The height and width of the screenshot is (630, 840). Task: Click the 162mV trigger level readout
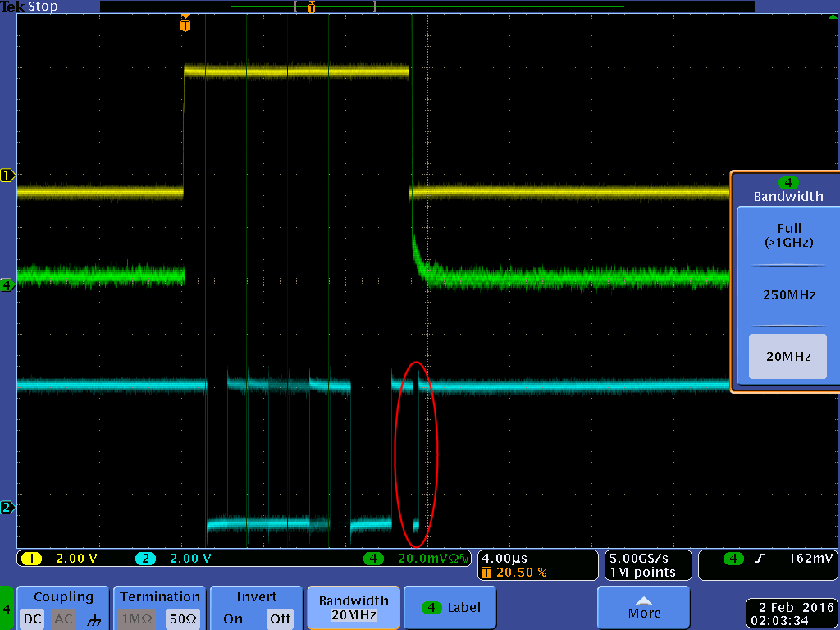point(810,559)
